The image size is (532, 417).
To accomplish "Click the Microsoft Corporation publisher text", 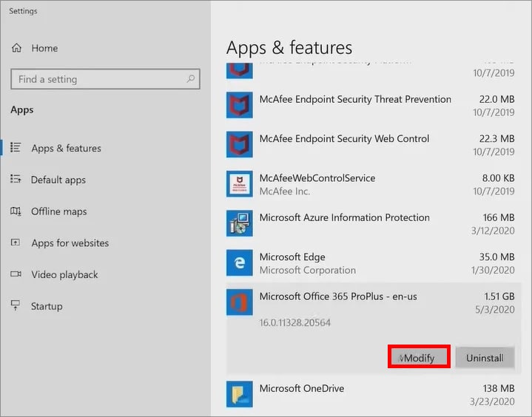I will tap(307, 270).
